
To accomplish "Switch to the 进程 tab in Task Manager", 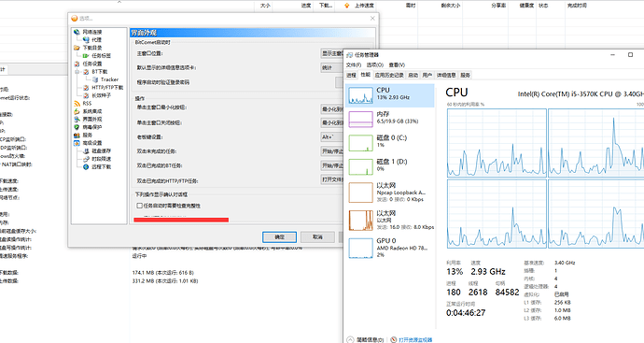I will tap(351, 75).
